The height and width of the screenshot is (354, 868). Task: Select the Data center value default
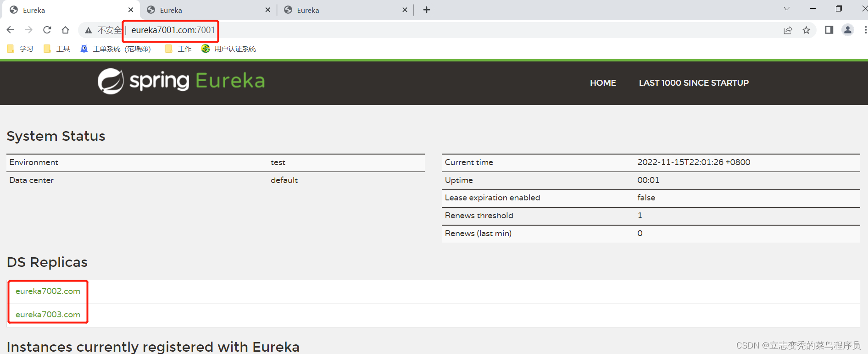pos(284,180)
